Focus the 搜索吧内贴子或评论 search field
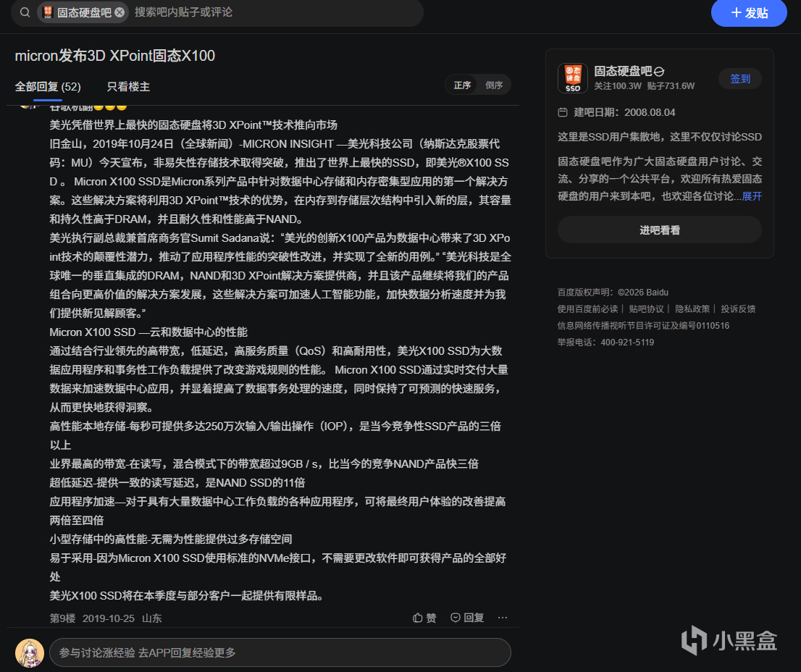This screenshot has width=801, height=672. (276, 12)
